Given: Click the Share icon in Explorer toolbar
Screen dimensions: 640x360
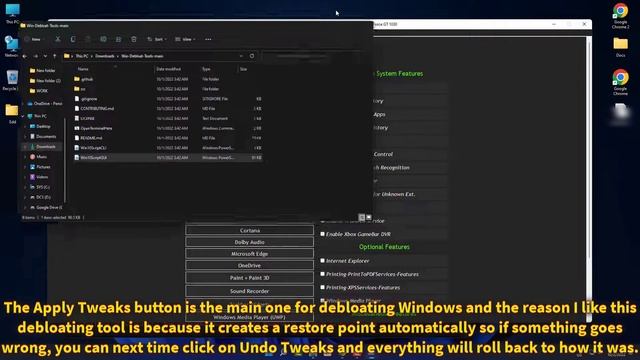Looking at the screenshot, I should pyautogui.click(x=118, y=39).
